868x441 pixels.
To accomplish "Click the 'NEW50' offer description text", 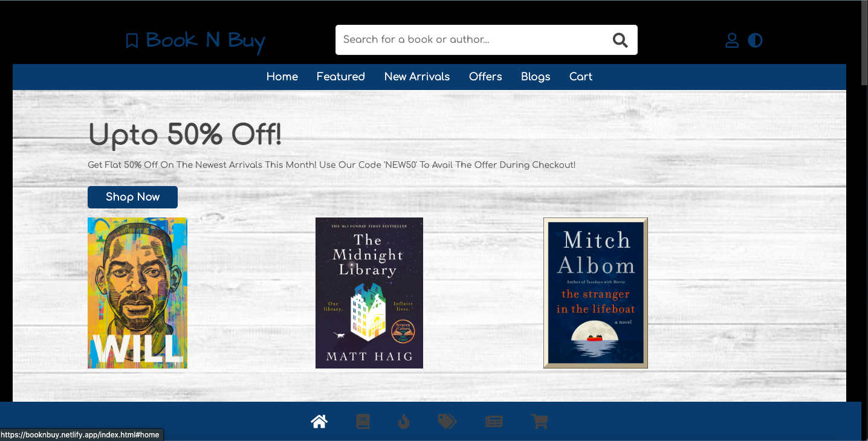I will [331, 165].
